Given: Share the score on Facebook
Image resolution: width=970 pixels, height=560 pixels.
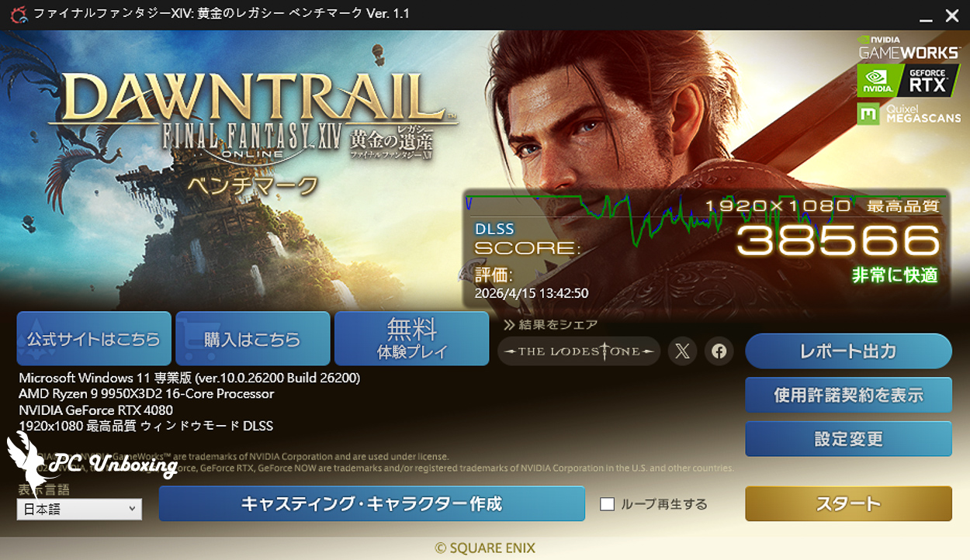Looking at the screenshot, I should click(719, 351).
